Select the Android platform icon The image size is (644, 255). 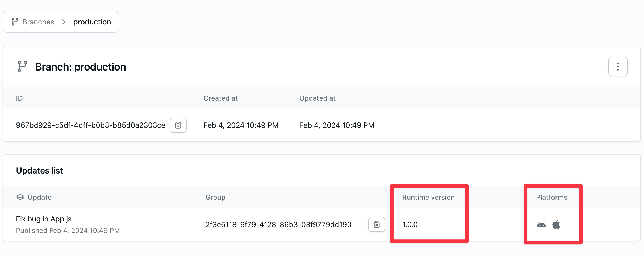tap(541, 224)
